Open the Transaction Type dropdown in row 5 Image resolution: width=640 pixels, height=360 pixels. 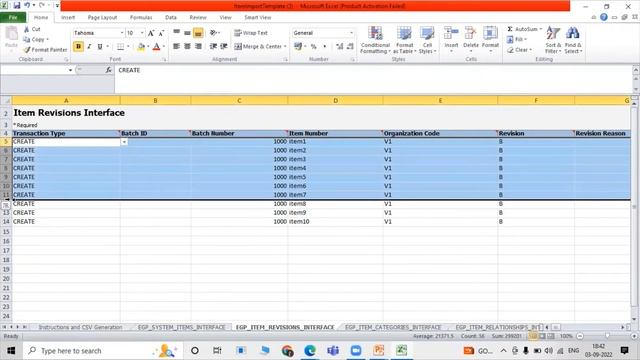(124, 142)
